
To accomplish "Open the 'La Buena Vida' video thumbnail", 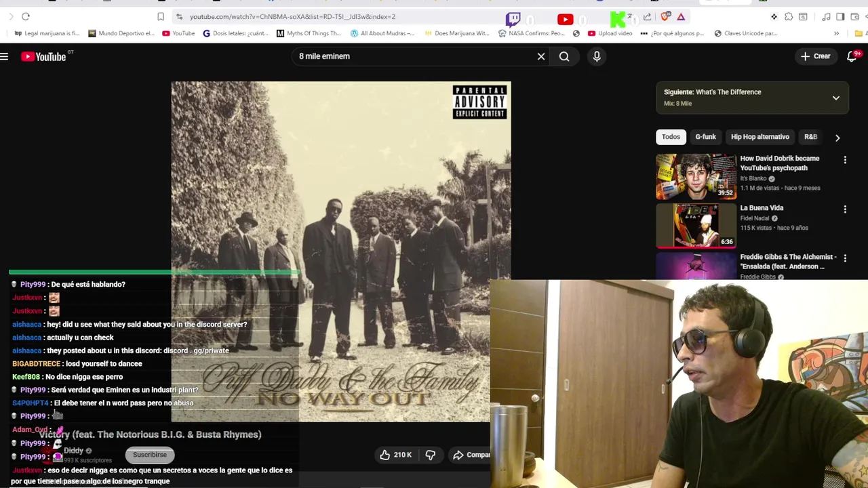I will point(696,226).
